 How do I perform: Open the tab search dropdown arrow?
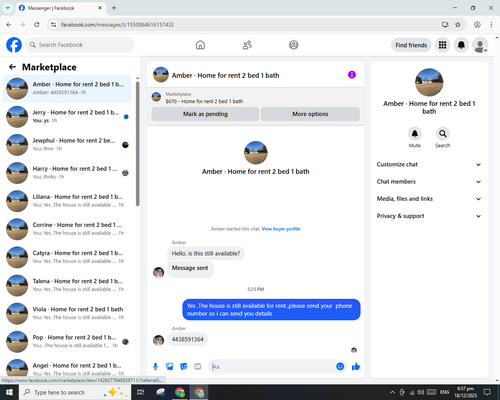tap(8, 8)
